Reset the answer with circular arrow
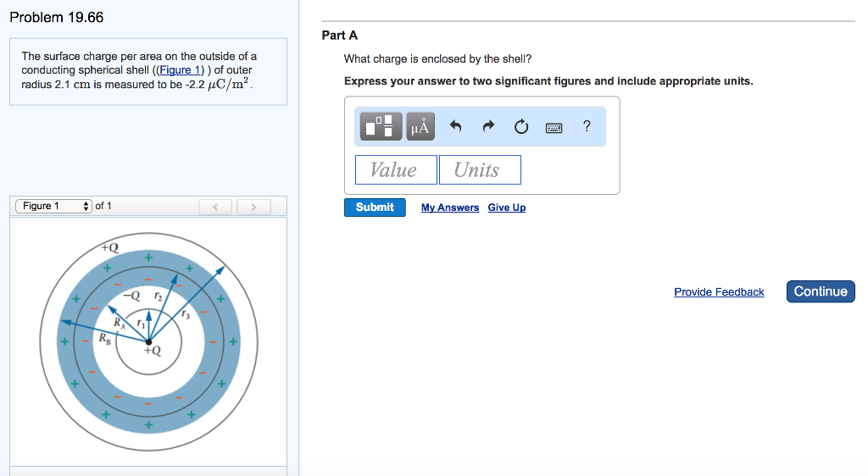Image resolution: width=868 pixels, height=476 pixels. click(521, 126)
